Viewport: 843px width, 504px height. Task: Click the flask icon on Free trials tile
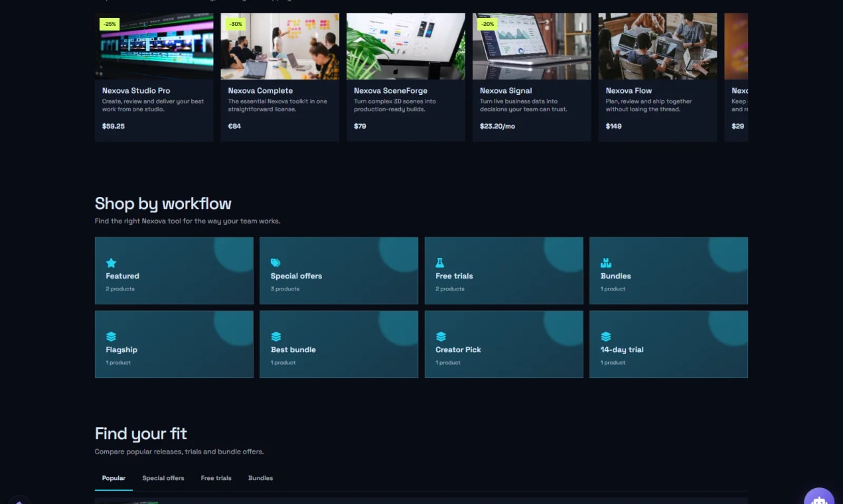click(439, 263)
